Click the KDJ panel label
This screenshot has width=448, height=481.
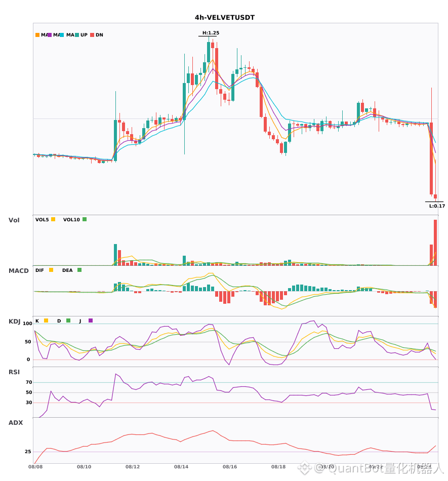click(14, 322)
